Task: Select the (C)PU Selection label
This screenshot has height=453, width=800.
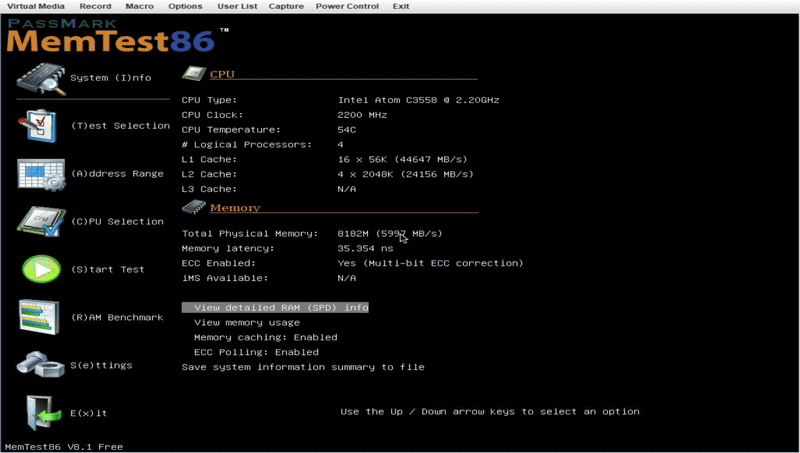Action: point(117,221)
